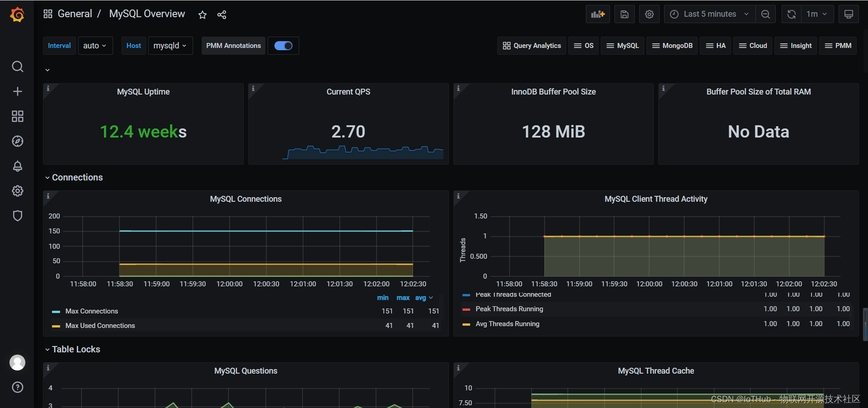The width and height of the screenshot is (868, 408).
Task: Show info for MySQL Client Thread Activity panel
Action: 458,196
